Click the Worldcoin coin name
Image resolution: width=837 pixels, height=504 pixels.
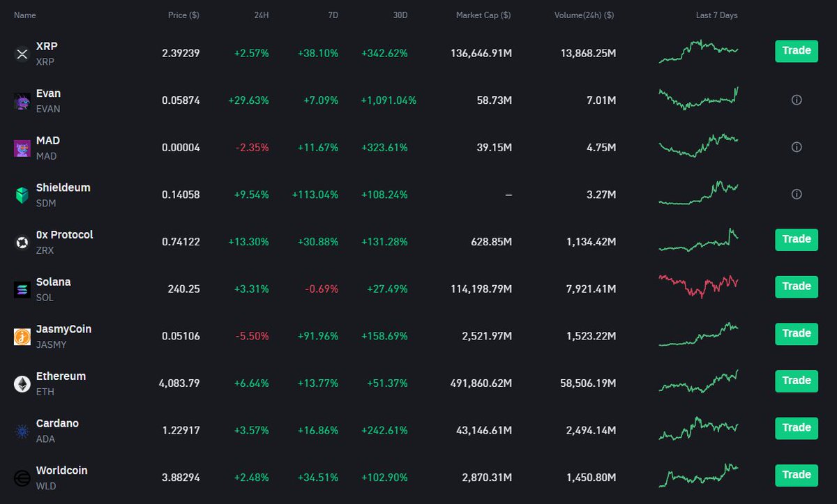61,471
